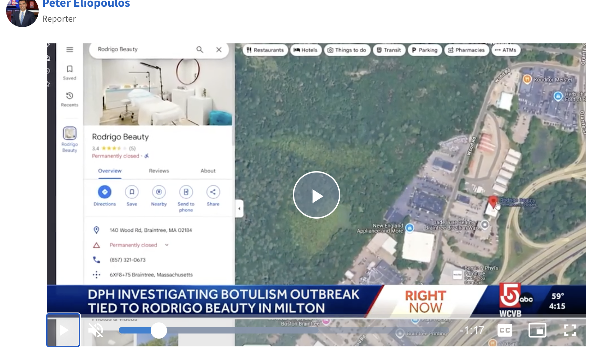This screenshot has width=589, height=364.
Task: Click Jade Luxe Beauty gray map marker
Action: [x=485, y=224]
